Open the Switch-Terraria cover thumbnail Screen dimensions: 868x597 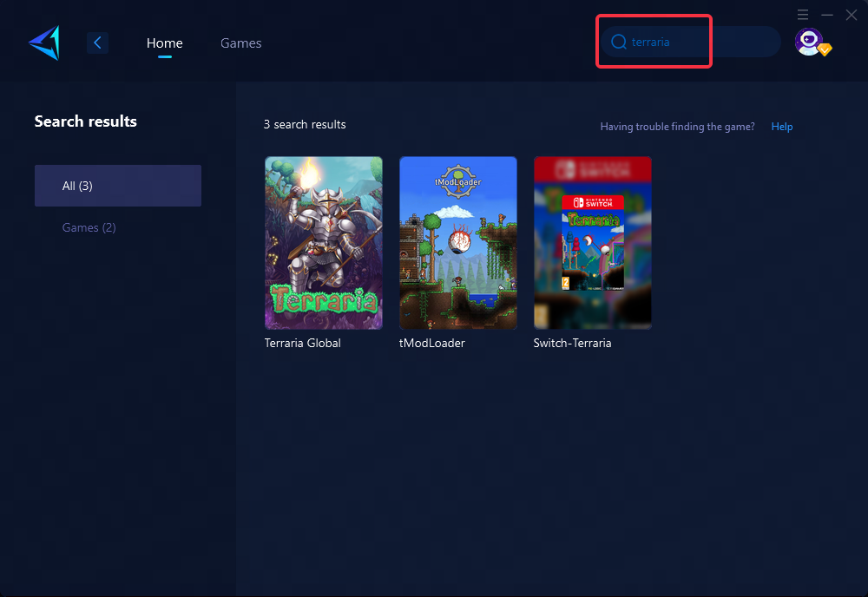[x=592, y=243]
